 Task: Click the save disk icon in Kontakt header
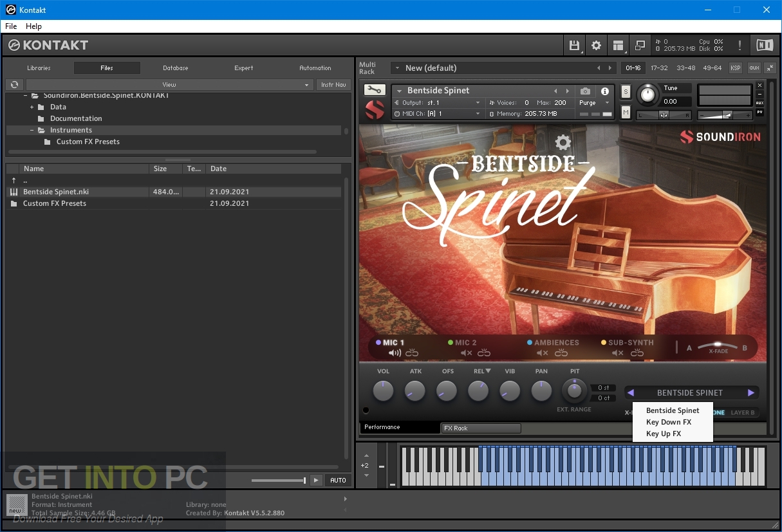pyautogui.click(x=573, y=45)
